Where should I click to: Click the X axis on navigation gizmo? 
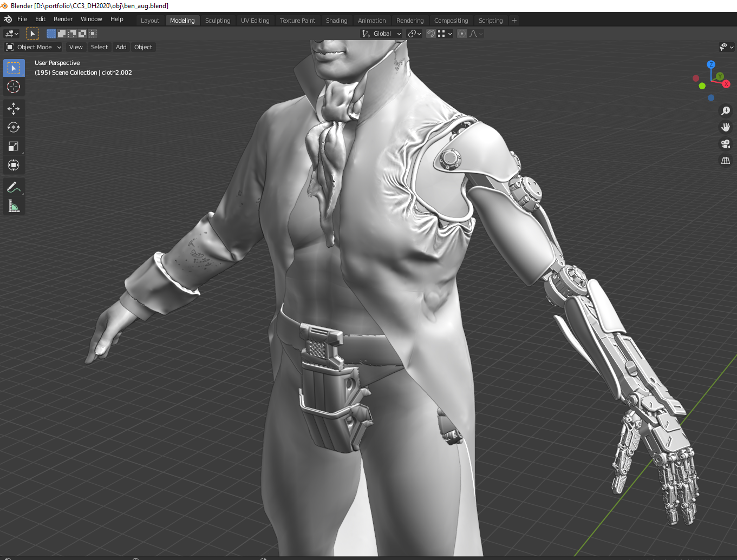[x=726, y=84]
